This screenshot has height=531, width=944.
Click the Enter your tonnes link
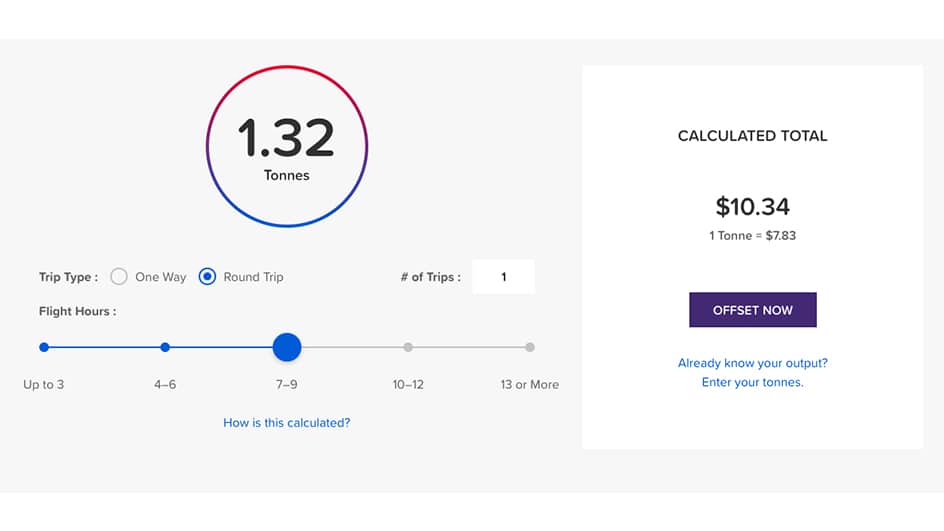point(753,382)
